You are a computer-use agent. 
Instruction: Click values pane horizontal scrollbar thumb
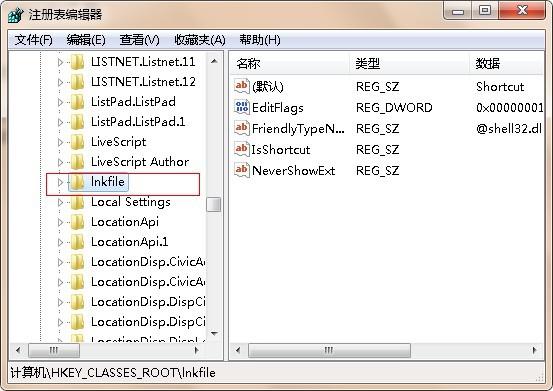tap(329, 350)
